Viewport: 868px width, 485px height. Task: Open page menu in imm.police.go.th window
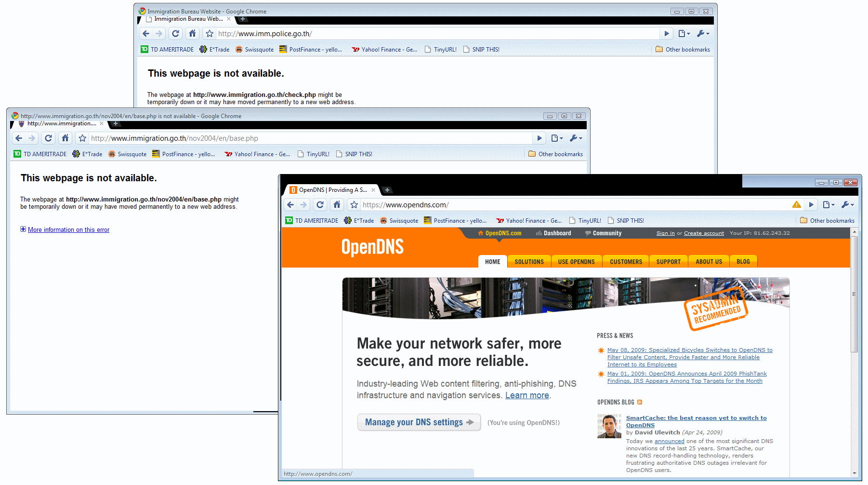(684, 34)
